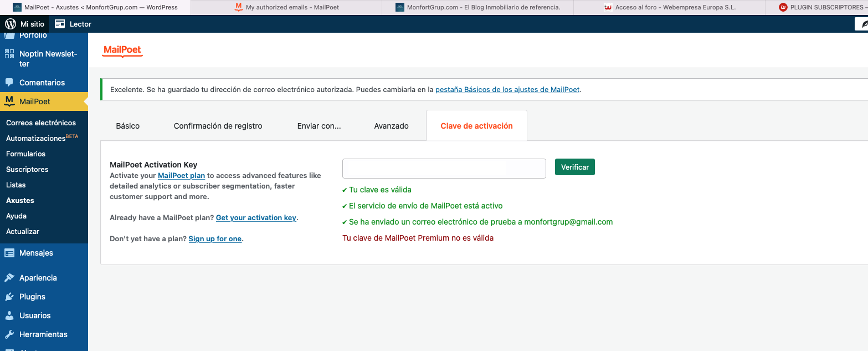Open pestaña Básicos de los ajustes link
The width and height of the screenshot is (868, 351).
507,89
